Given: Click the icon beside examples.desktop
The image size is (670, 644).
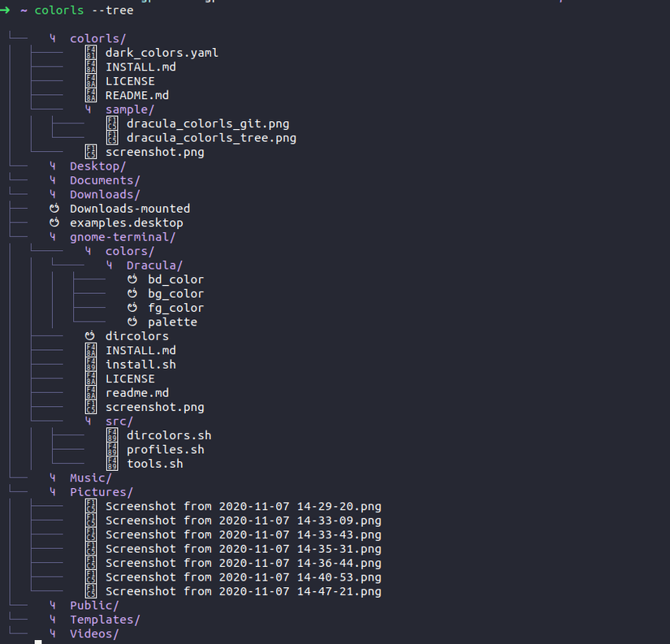Looking at the screenshot, I should [x=54, y=223].
